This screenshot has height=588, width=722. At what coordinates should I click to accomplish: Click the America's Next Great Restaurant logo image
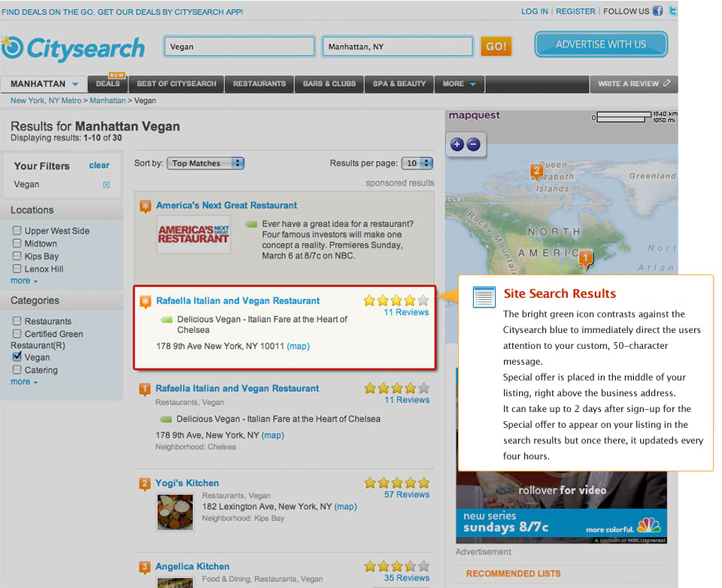point(193,234)
